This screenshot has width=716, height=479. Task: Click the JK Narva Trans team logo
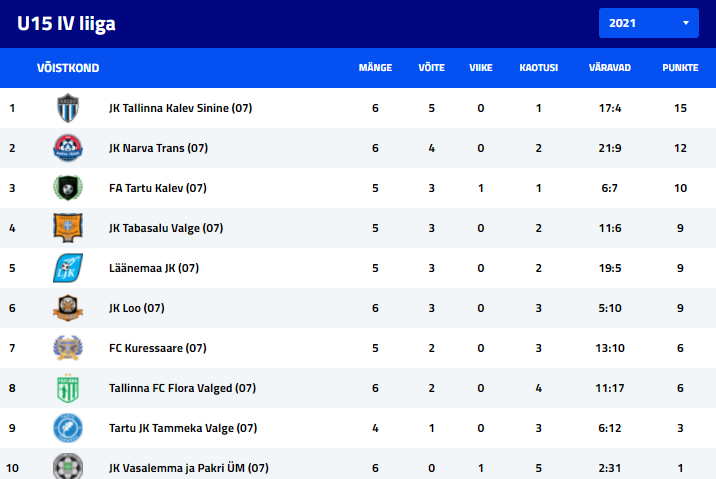(x=68, y=148)
